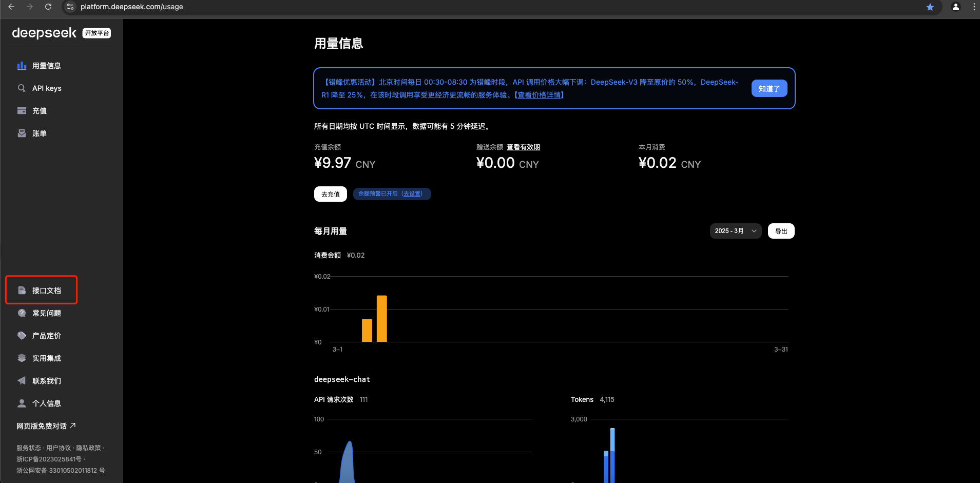The height and width of the screenshot is (483, 980).
Task: Click the deepseek-chat model heading
Action: pos(342,379)
